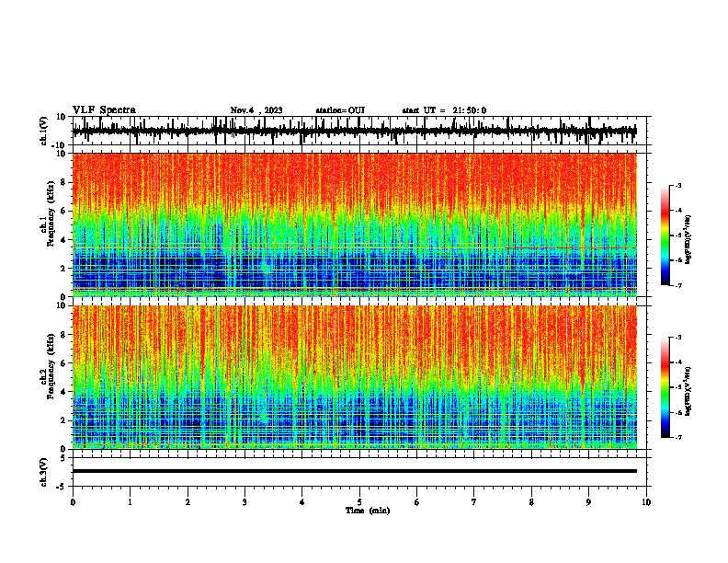Click the "8" kHz tick of ch.1 spectrogram
Screen dimensions: 728x563
63,182
